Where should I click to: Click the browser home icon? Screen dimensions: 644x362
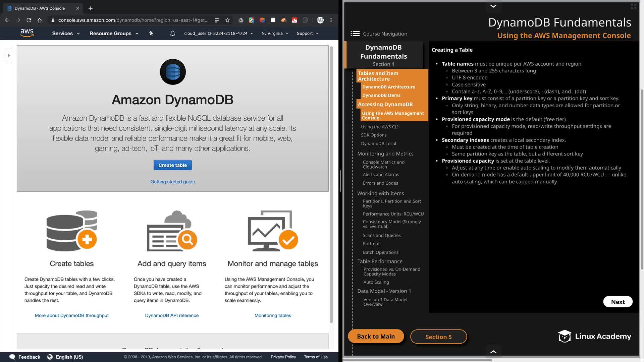coord(40,20)
